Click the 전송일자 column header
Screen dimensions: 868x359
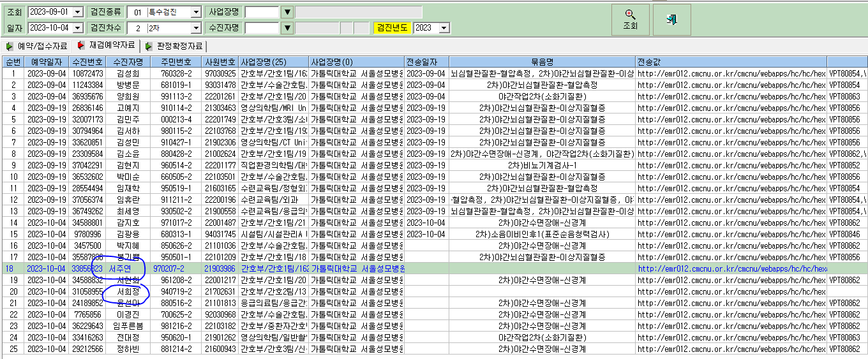point(427,62)
